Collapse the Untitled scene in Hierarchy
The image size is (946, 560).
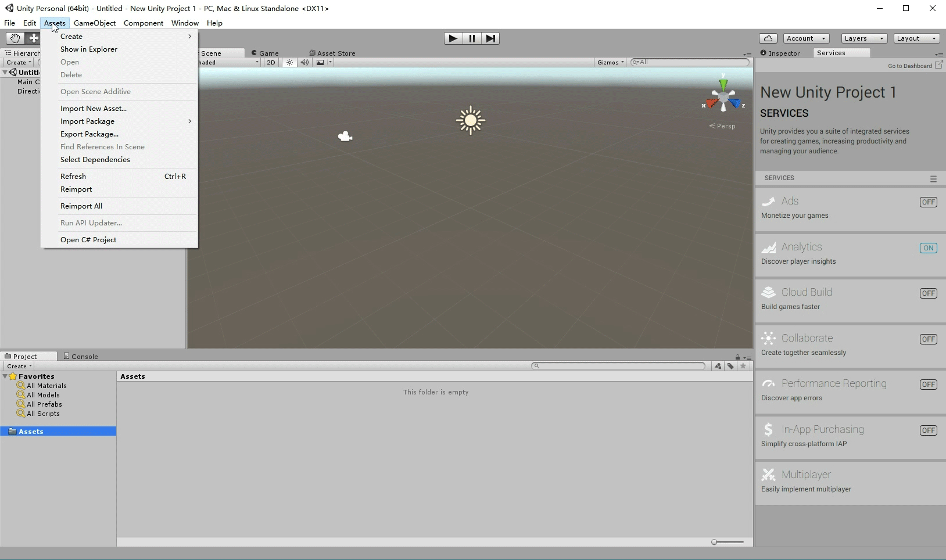tap(5, 73)
